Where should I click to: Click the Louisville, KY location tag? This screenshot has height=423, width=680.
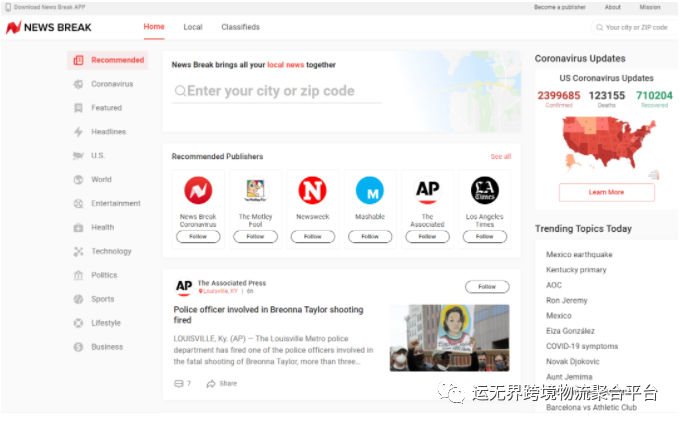coord(218,291)
